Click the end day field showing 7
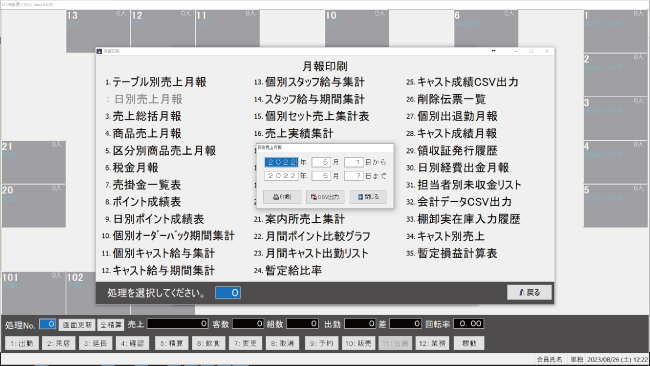650x366 pixels. [x=354, y=176]
